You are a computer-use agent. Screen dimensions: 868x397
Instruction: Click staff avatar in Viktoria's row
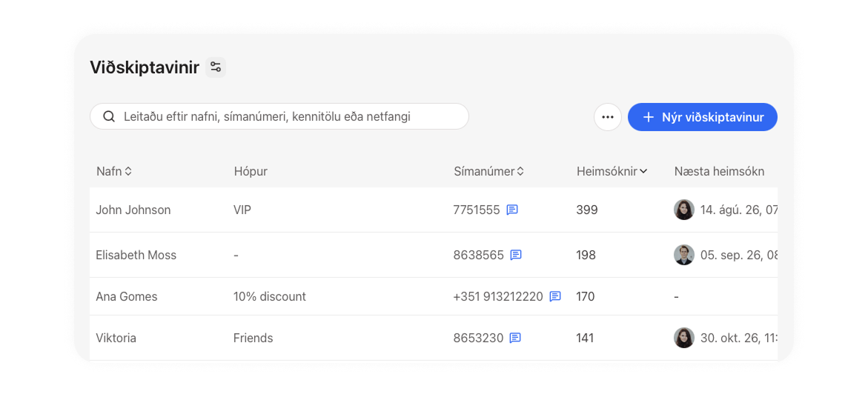point(684,338)
